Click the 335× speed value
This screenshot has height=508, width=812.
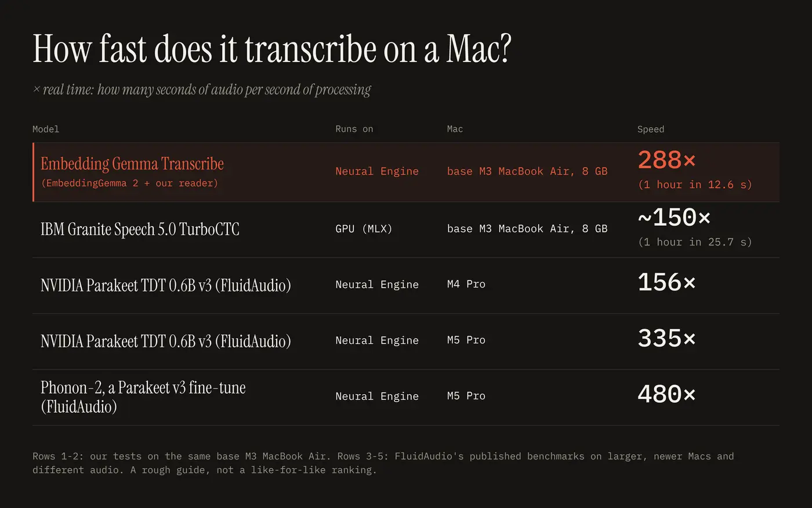666,338
